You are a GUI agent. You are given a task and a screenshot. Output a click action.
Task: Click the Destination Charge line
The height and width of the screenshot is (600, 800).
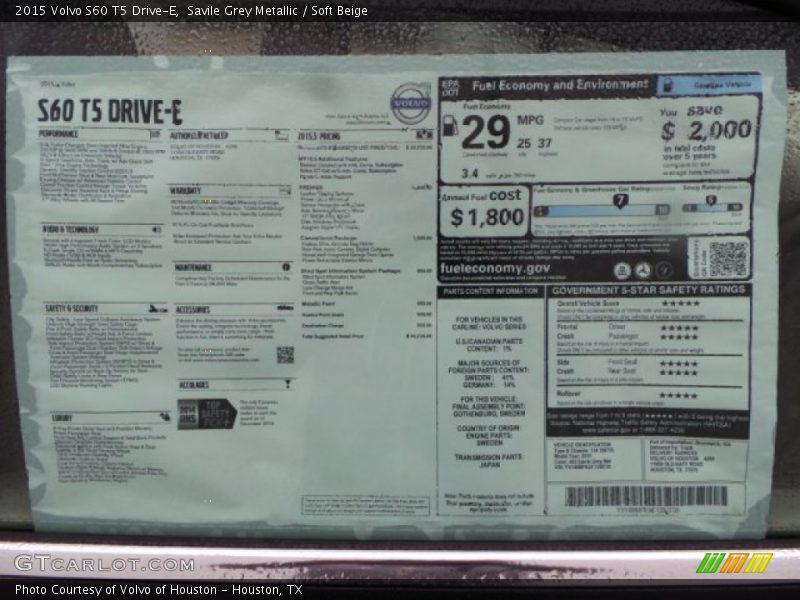click(x=365, y=325)
